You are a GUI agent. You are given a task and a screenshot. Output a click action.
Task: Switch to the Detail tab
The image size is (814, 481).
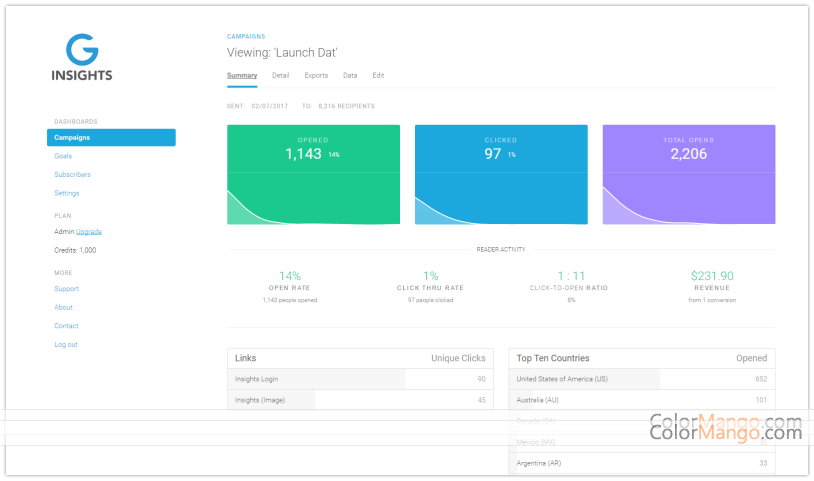[281, 75]
